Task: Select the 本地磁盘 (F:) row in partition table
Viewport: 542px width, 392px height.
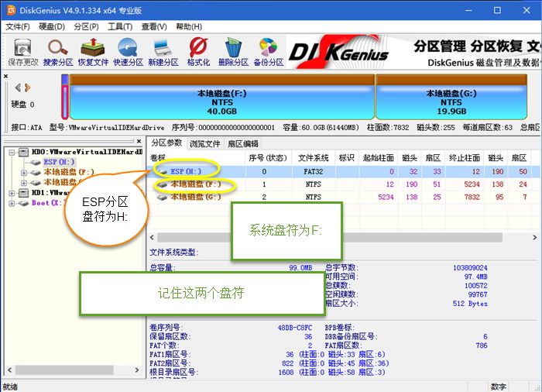Action: tap(344, 184)
